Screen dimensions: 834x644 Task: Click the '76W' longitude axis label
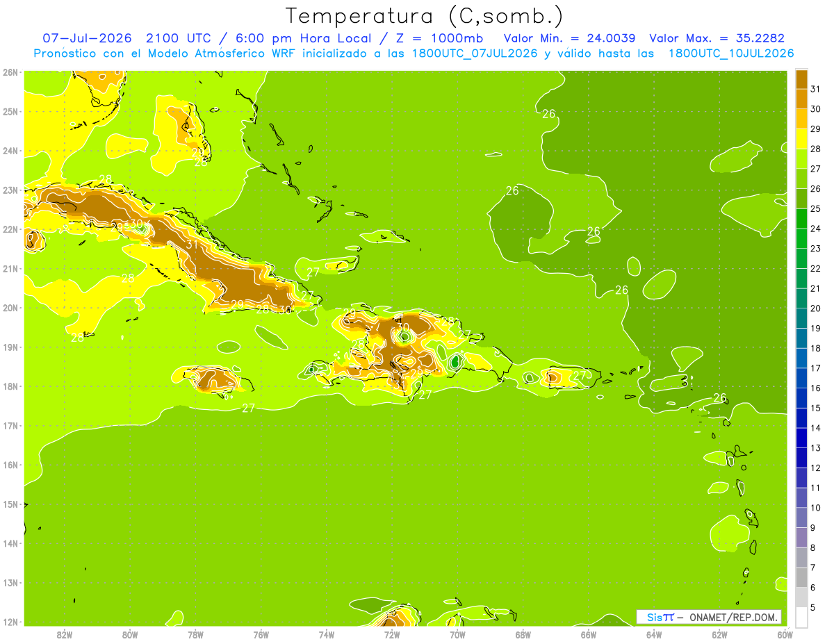click(261, 634)
